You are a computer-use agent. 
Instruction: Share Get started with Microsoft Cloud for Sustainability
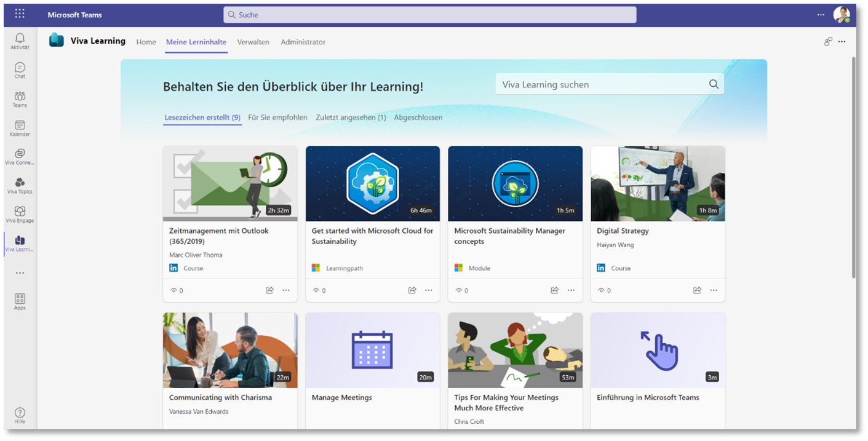click(412, 290)
